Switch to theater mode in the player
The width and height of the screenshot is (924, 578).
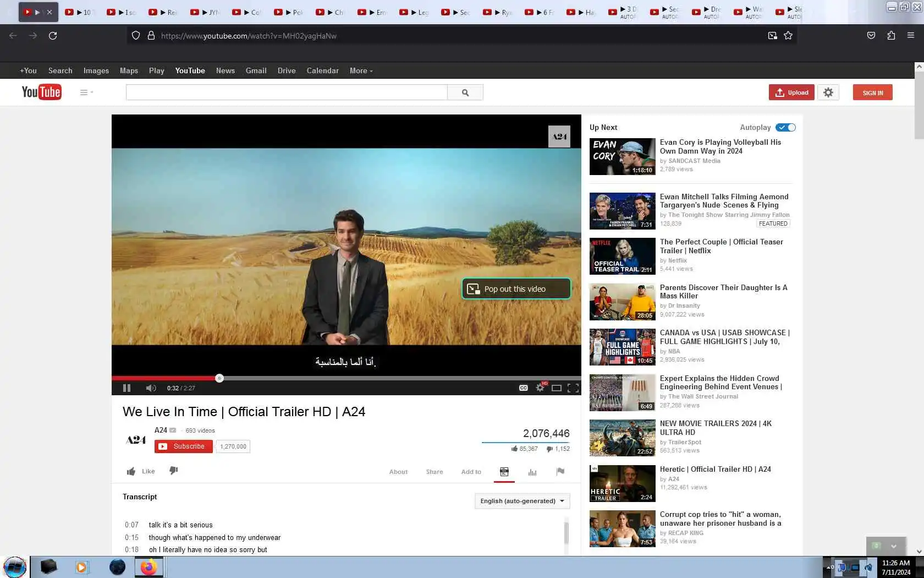pos(557,388)
